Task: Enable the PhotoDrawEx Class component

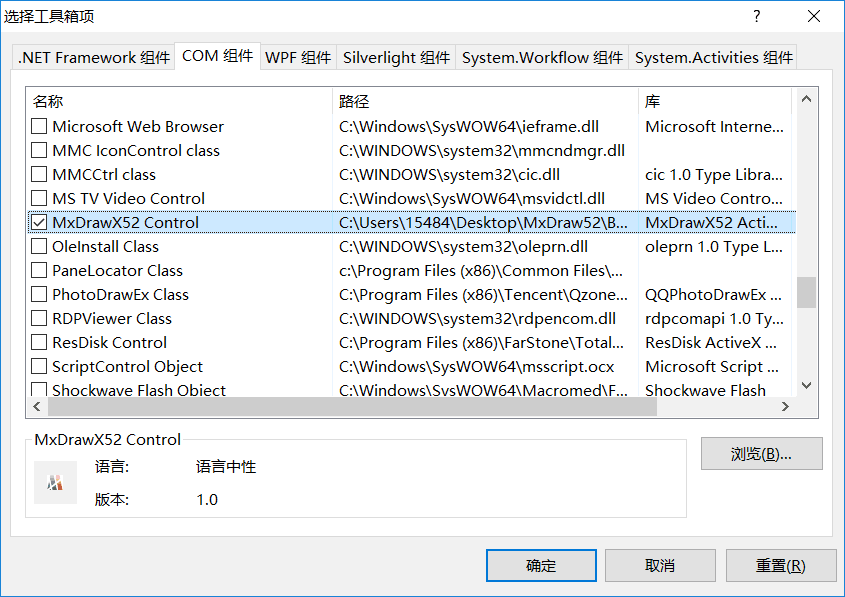Action: (x=39, y=294)
